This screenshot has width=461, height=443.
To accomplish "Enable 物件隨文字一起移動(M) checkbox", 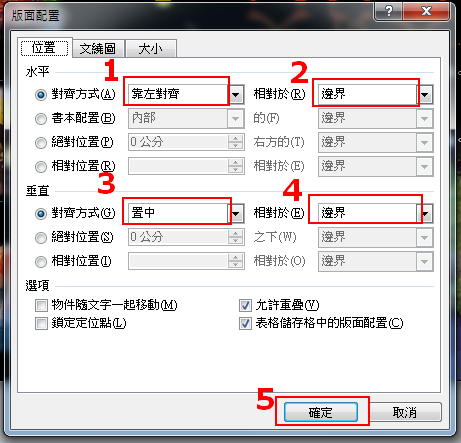I will [41, 305].
